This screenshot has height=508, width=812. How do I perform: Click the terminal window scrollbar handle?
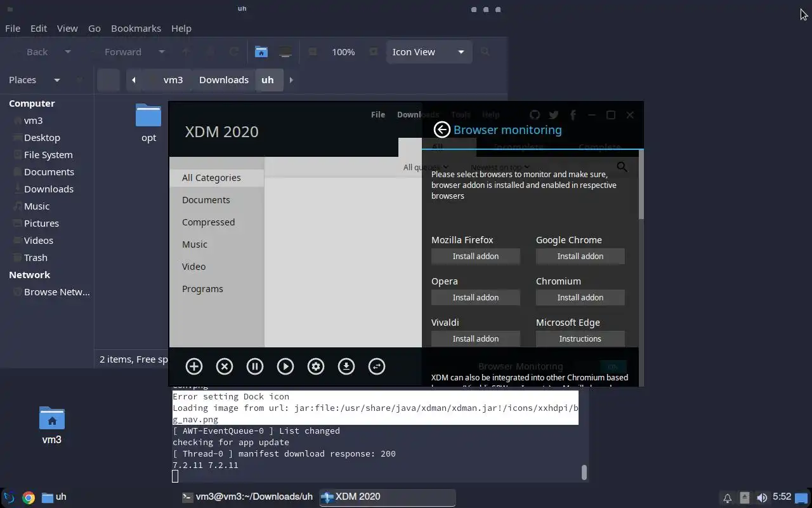584,472
